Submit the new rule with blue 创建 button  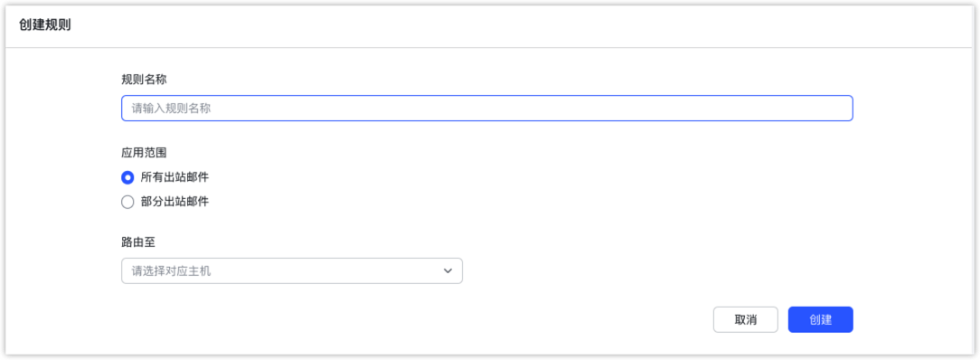pos(821,319)
